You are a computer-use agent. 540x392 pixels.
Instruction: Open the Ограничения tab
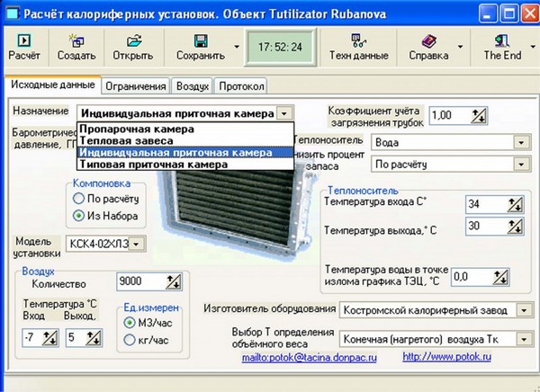point(136,86)
